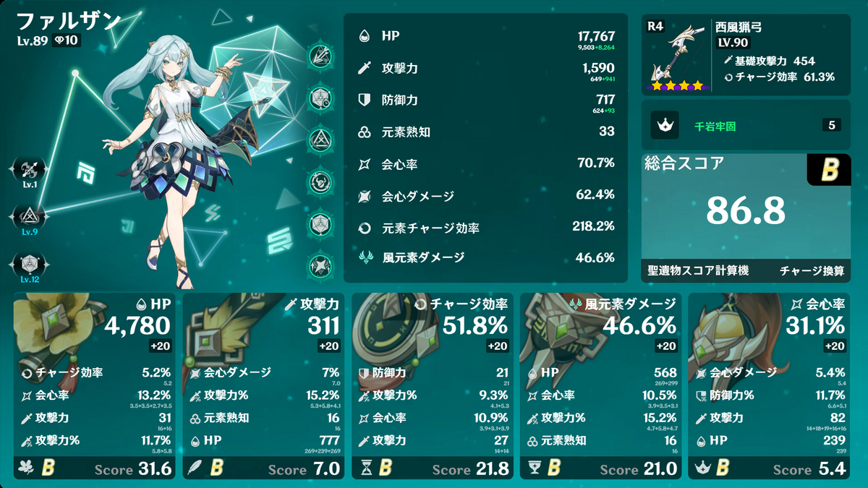This screenshot has height=488, width=868.
Task: Select the Lv.9 elemental skill talent icon
Action: [27, 214]
